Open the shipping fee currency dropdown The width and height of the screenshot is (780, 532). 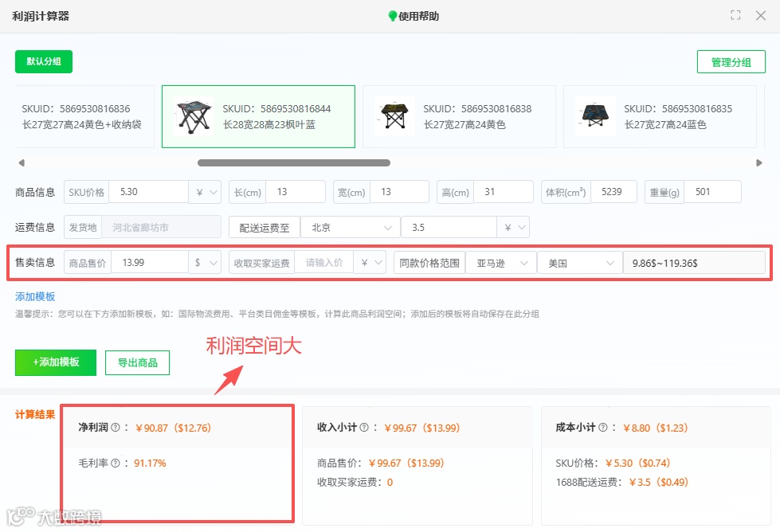tap(513, 227)
